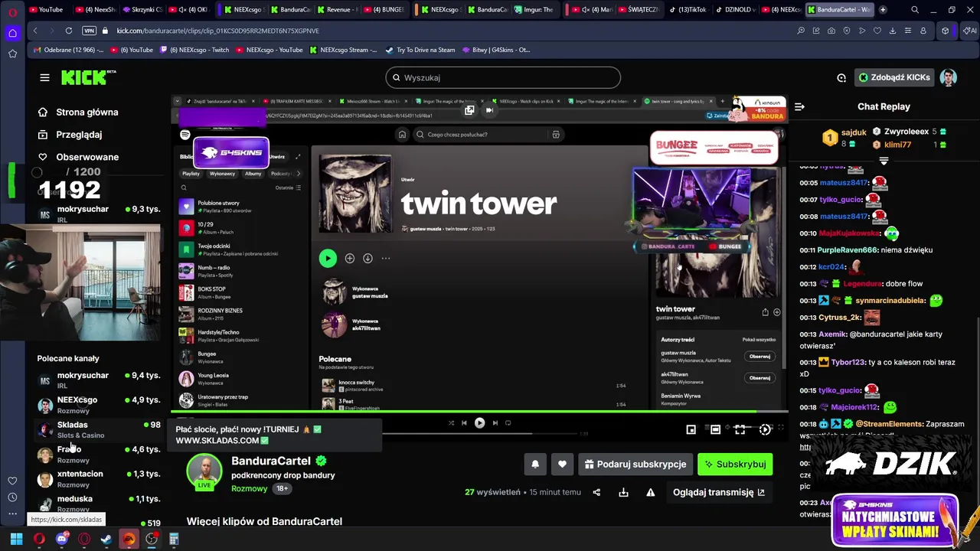The image size is (980, 551).
Task: Open Discord from the taskbar
Action: pos(62,539)
